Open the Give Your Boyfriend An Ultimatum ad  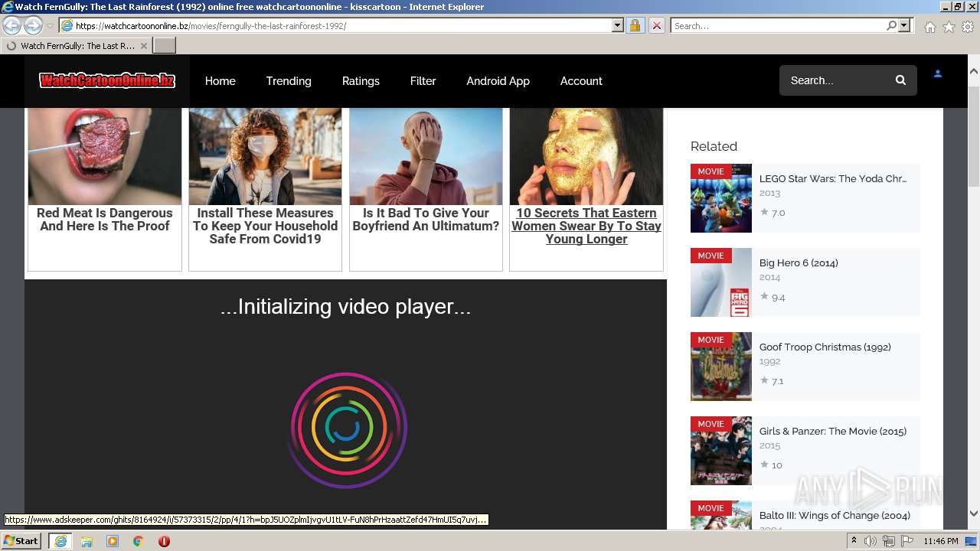(x=426, y=219)
